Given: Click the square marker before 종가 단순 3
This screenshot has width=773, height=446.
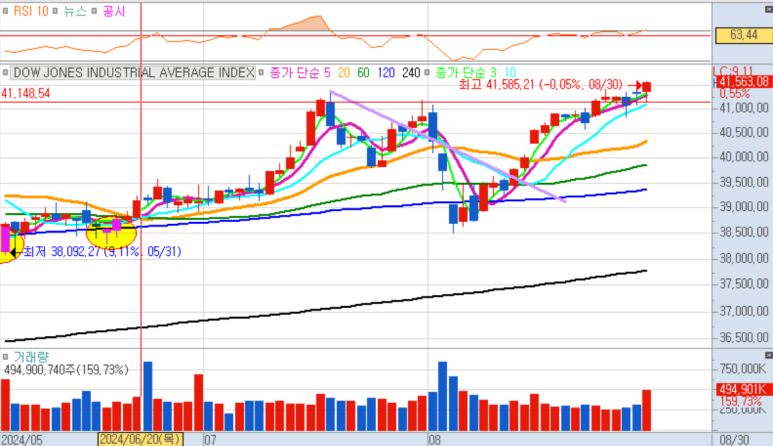Looking at the screenshot, I should [x=427, y=72].
